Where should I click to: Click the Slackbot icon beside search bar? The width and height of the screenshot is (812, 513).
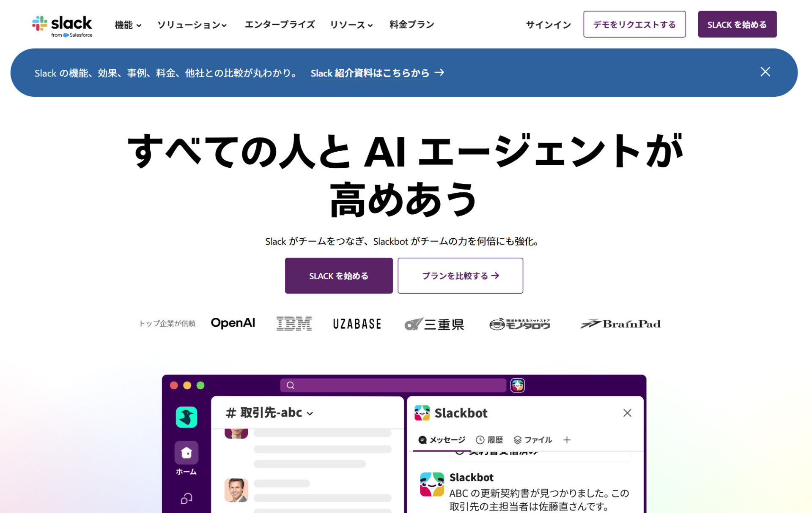coord(518,385)
